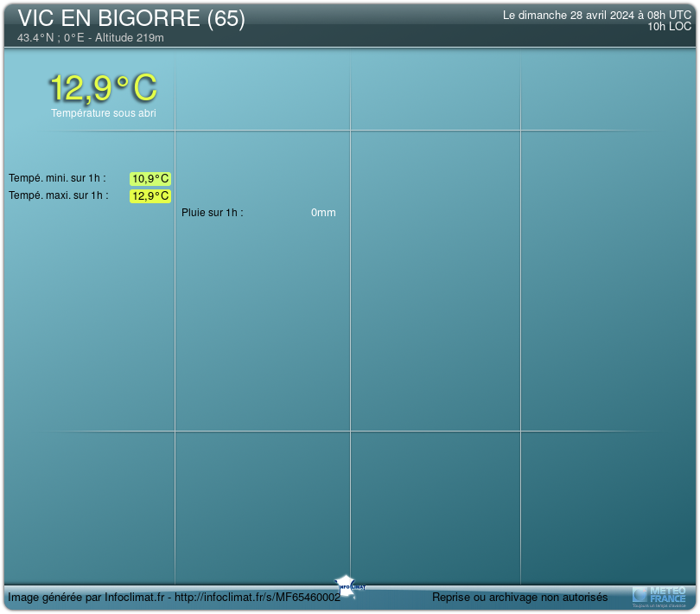Select the VIC EN BIGORRE (65) title
Screen dimensions: 700x614
131,19
